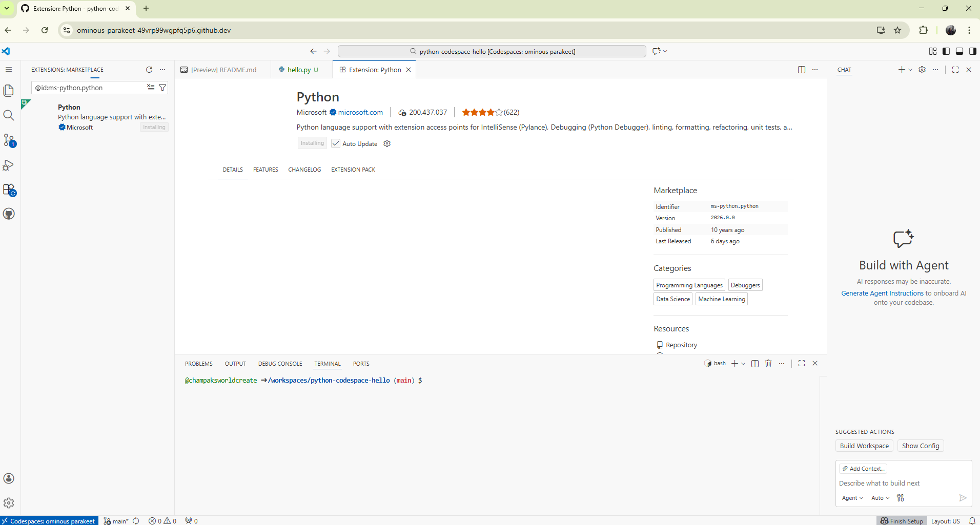The image size is (980, 525).
Task: Open the new terminal launch profile dropdown
Action: [x=743, y=364]
